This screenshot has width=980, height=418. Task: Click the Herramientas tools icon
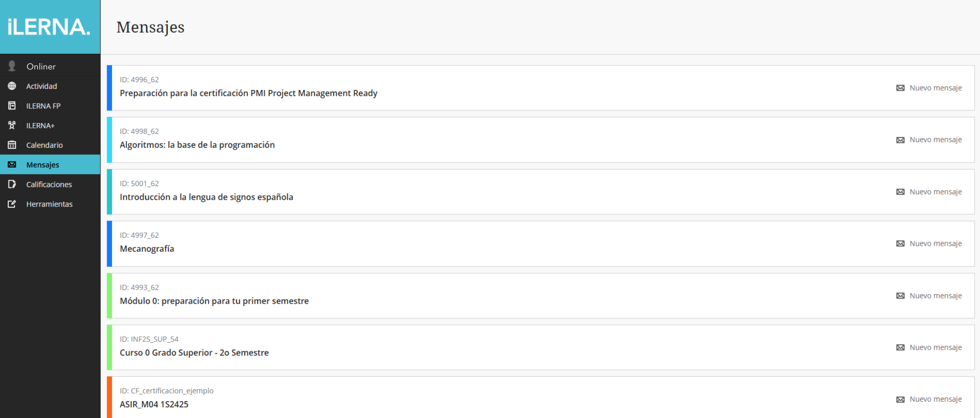(12, 204)
